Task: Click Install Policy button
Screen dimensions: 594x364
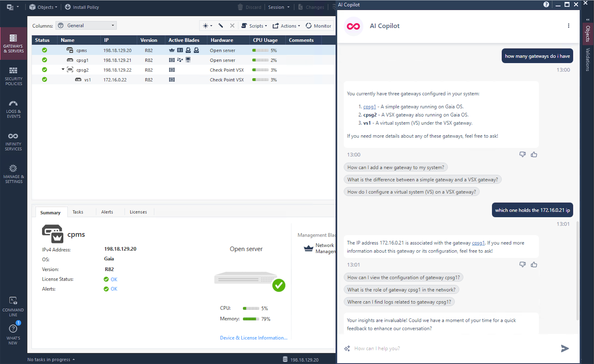Action: point(82,7)
